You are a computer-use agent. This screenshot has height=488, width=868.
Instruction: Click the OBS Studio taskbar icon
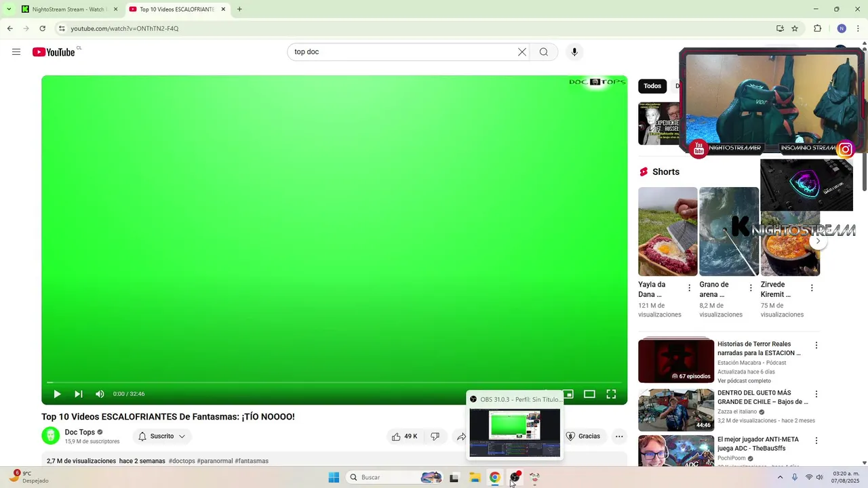point(515,478)
